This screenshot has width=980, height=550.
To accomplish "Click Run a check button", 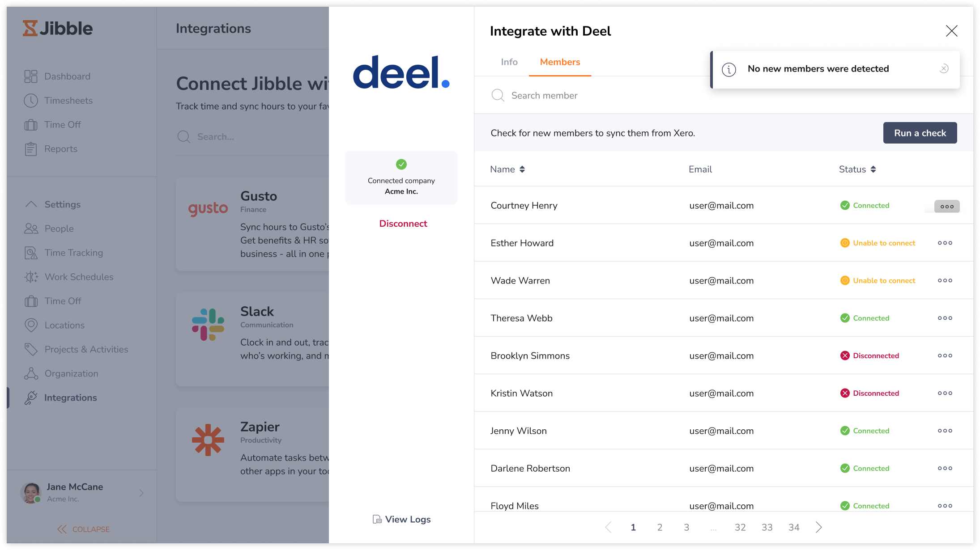I will (920, 132).
